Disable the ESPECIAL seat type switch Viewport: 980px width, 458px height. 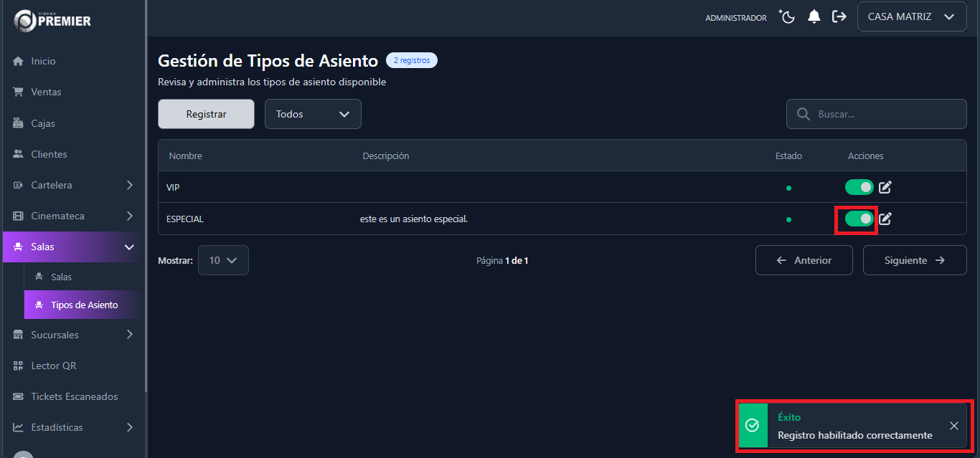[859, 219]
